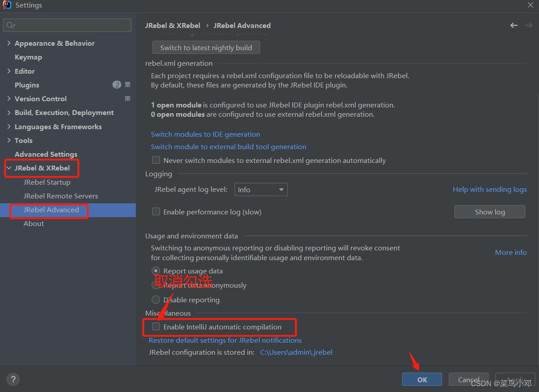Click the rebel.xml generation section heading
The image size is (539, 392).
click(179, 63)
